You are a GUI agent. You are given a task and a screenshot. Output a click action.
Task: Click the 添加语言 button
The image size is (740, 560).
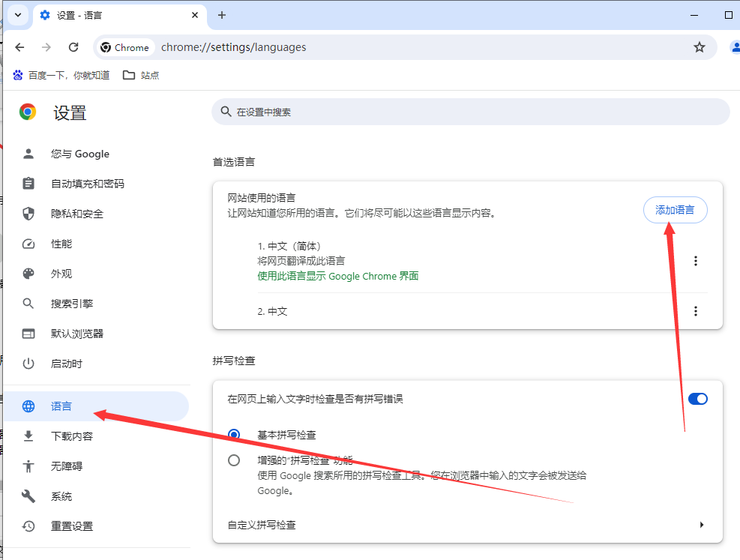(x=675, y=210)
